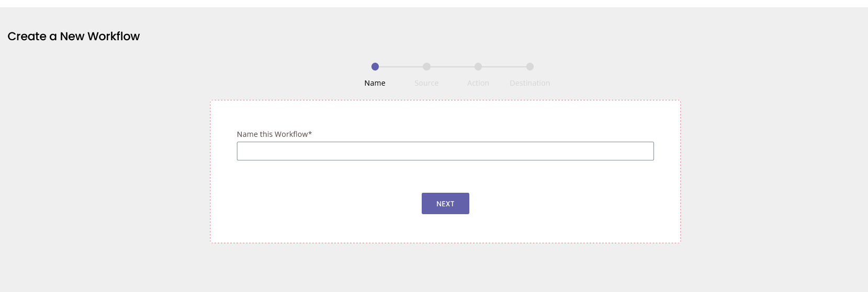The width and height of the screenshot is (868, 292).
Task: Click the white strip at the page top
Action: (x=434, y=3)
